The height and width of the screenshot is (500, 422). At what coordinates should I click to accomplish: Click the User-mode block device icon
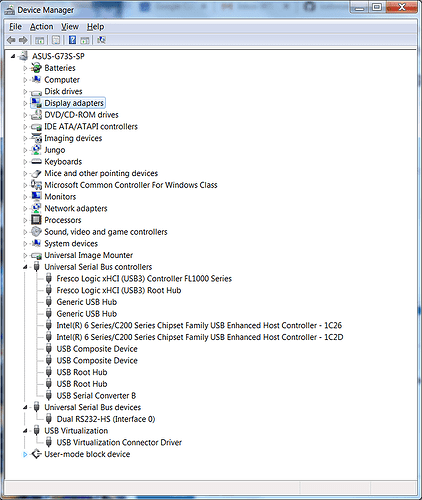tap(36, 454)
